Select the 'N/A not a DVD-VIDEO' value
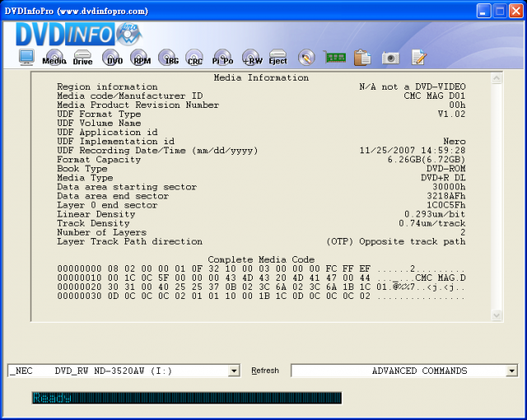 (x=413, y=87)
